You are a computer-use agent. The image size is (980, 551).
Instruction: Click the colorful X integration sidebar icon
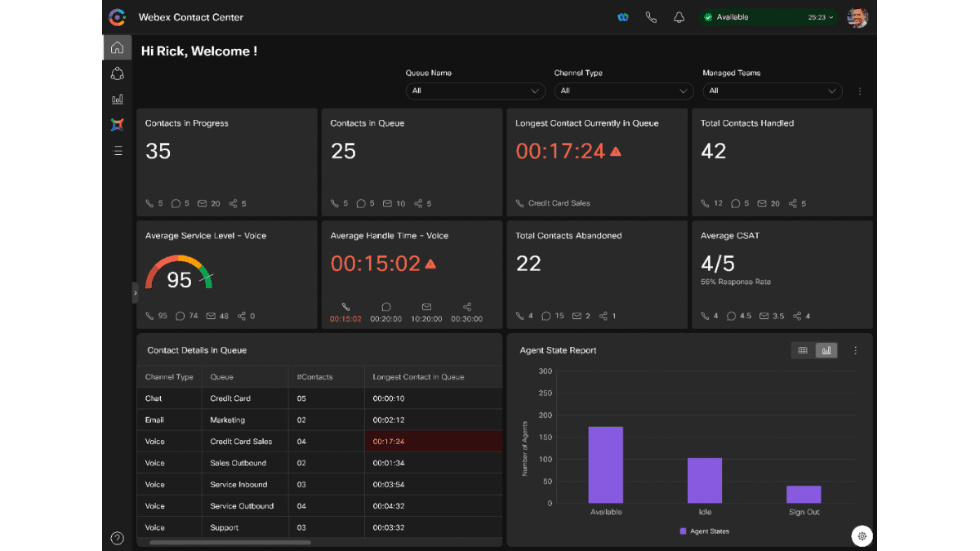[117, 124]
